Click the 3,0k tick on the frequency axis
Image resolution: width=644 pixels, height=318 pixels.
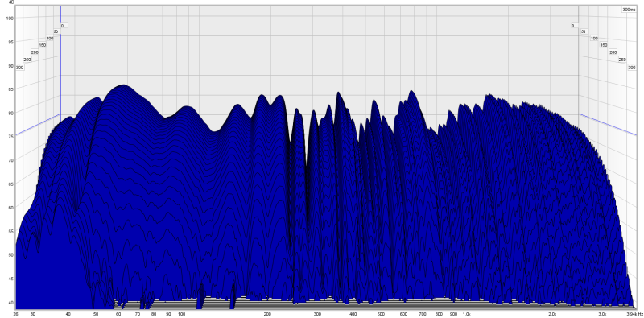coord(602,314)
